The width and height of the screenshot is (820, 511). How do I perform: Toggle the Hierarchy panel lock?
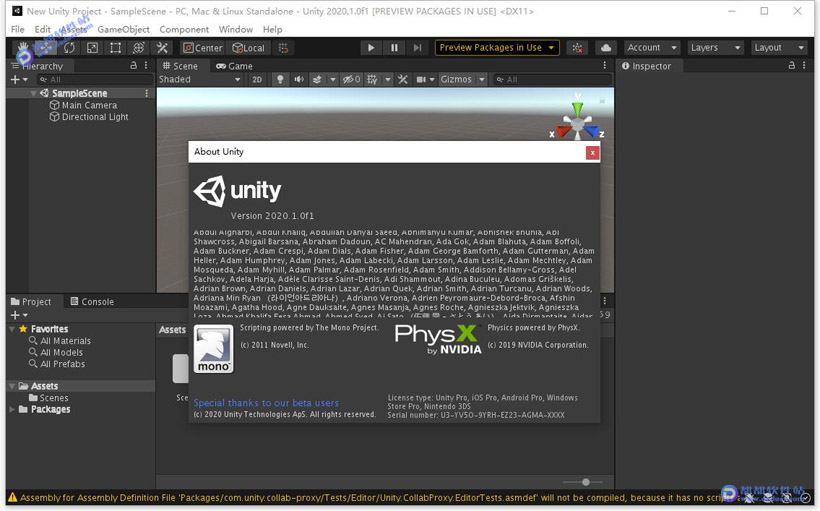click(x=133, y=65)
